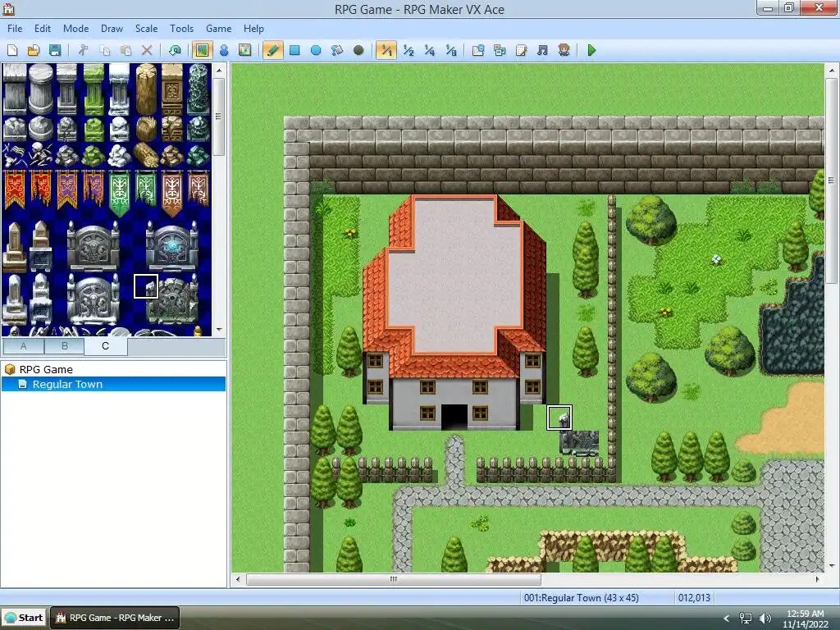This screenshot has width=840, height=630.
Task: Click the Copy icon in the toolbar
Action: click(104, 50)
